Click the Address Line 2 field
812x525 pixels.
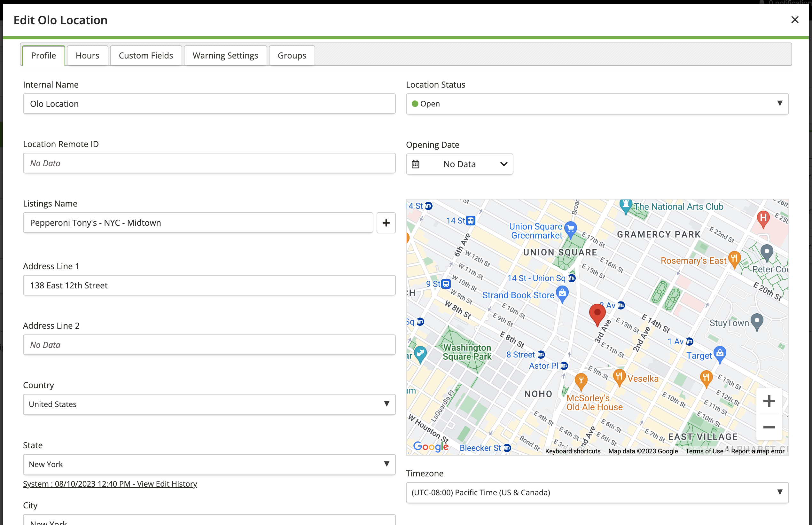(209, 345)
